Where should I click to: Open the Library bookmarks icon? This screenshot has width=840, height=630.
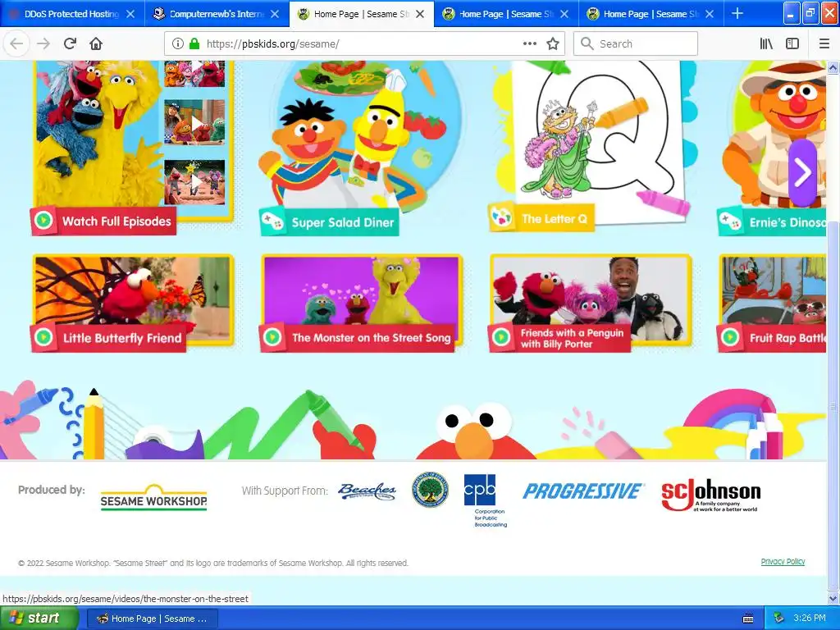pyautogui.click(x=766, y=43)
